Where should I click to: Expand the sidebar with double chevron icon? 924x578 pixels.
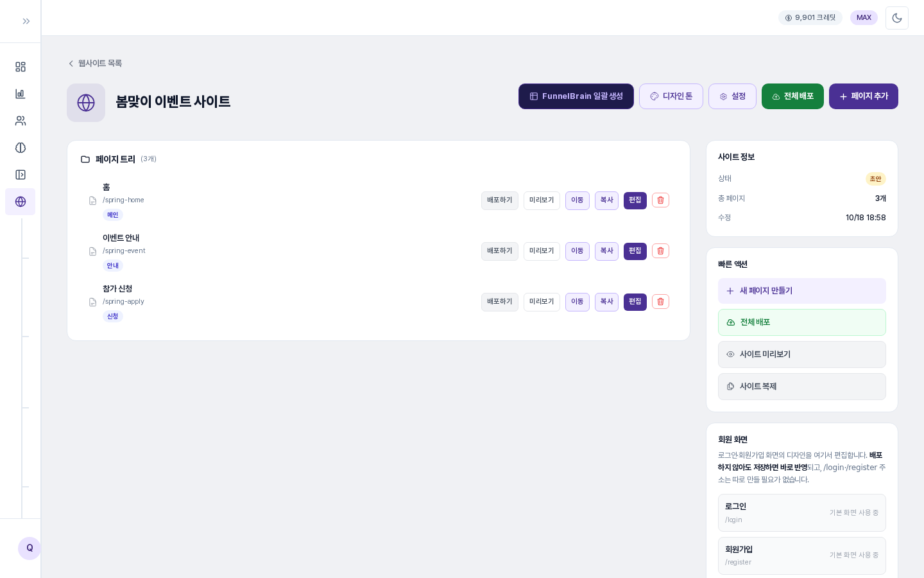(x=26, y=21)
